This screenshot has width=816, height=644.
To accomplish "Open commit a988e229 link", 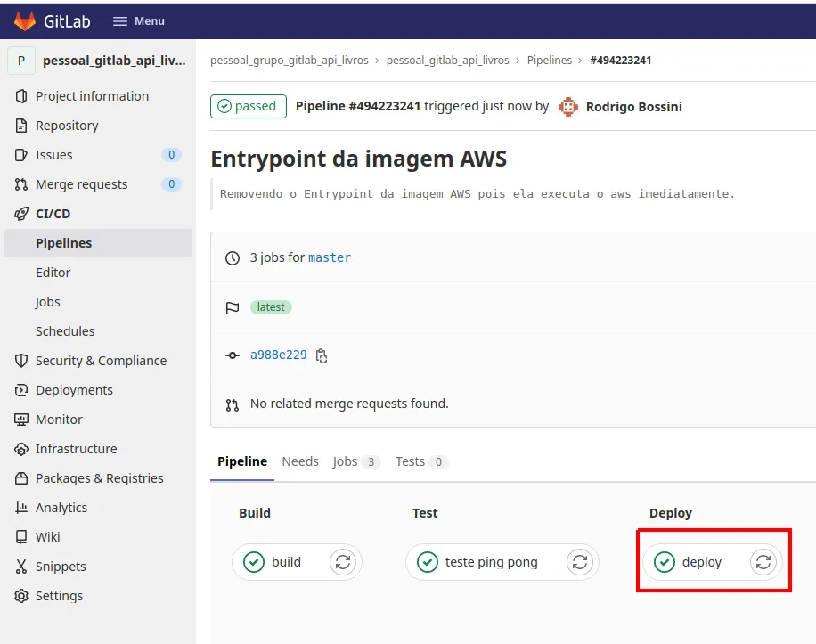I will [x=279, y=355].
